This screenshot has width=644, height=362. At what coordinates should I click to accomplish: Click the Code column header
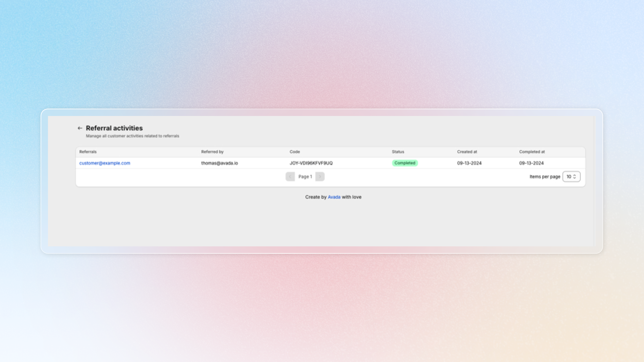coord(294,152)
